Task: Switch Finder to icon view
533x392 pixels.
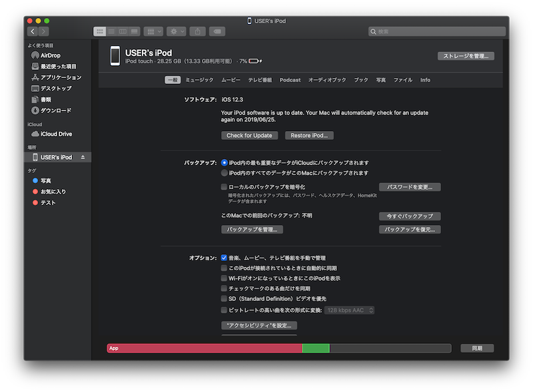Action: pos(99,31)
